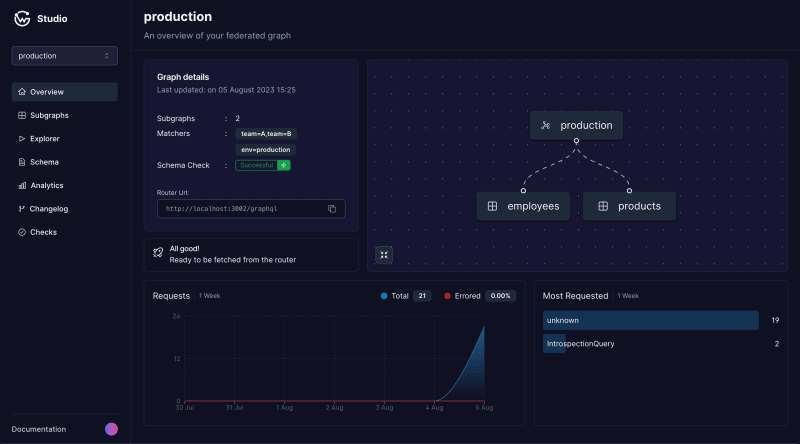Open the Documentation link

39,429
